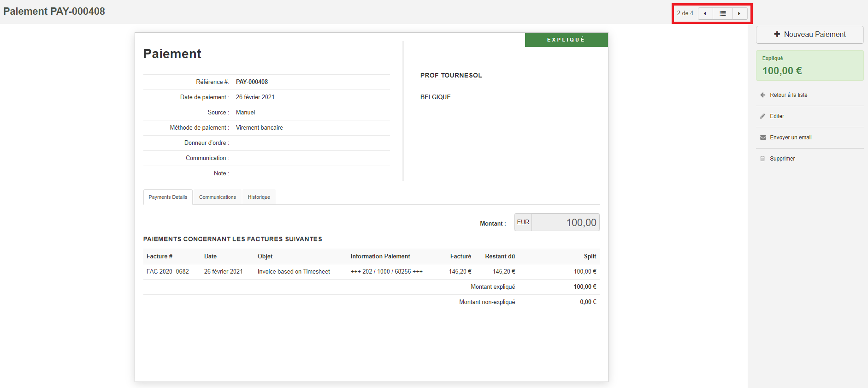Click the envelope icon beside Envoyer un email
The image size is (868, 388).
pos(763,137)
